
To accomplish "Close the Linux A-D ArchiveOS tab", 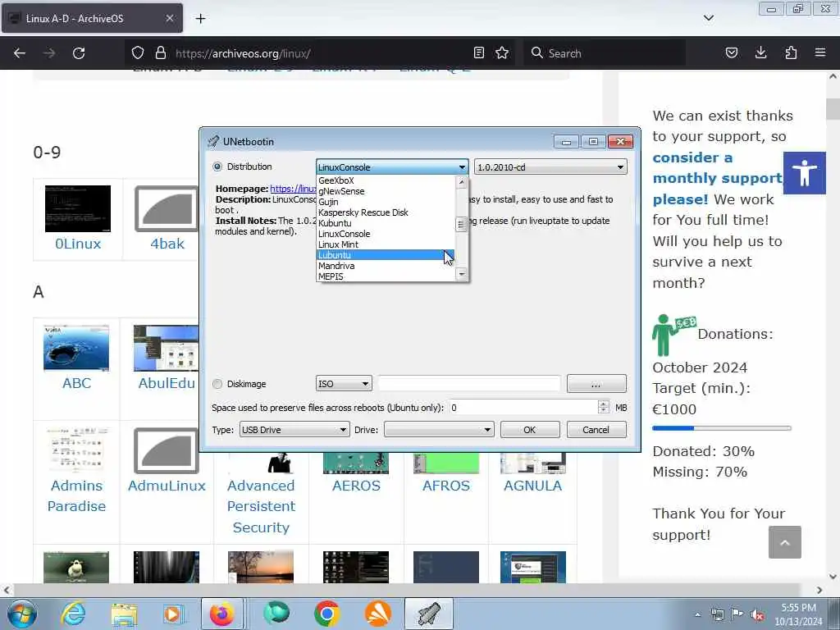I will click(169, 18).
